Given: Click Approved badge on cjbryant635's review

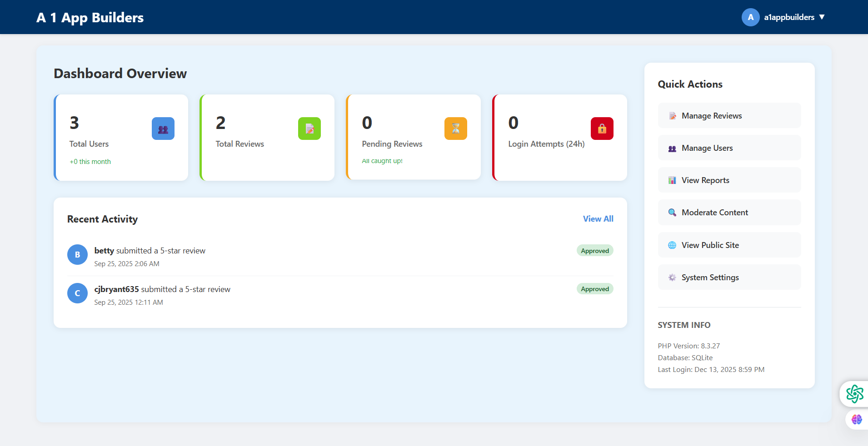Looking at the screenshot, I should pos(594,289).
